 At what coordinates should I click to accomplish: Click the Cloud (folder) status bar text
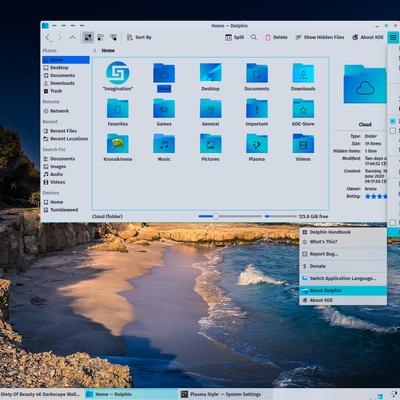pyautogui.click(x=107, y=217)
